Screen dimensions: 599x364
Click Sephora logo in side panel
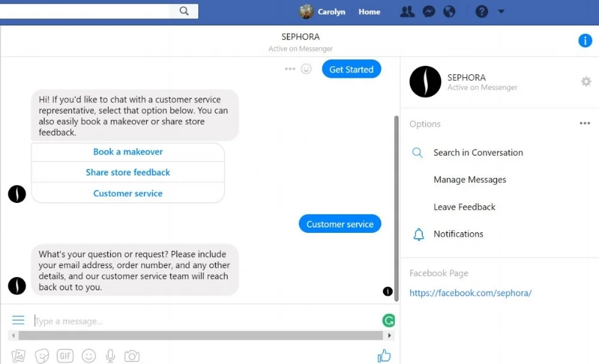[x=425, y=82]
